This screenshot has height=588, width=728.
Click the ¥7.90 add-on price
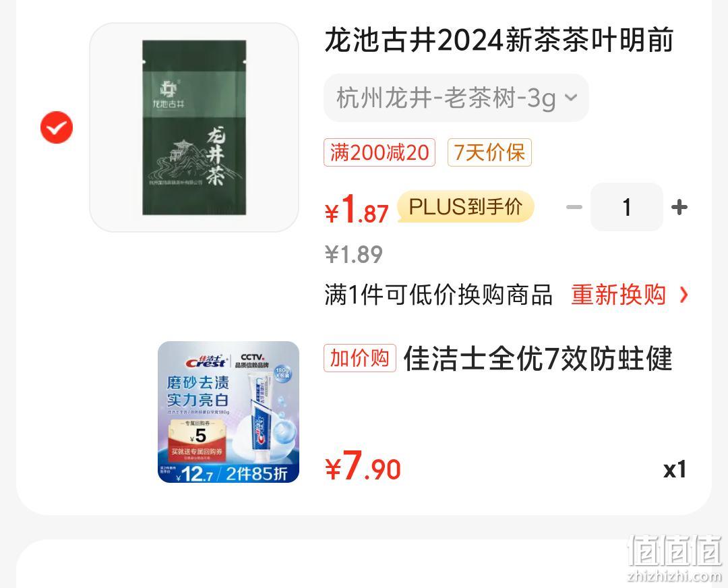[x=363, y=466]
